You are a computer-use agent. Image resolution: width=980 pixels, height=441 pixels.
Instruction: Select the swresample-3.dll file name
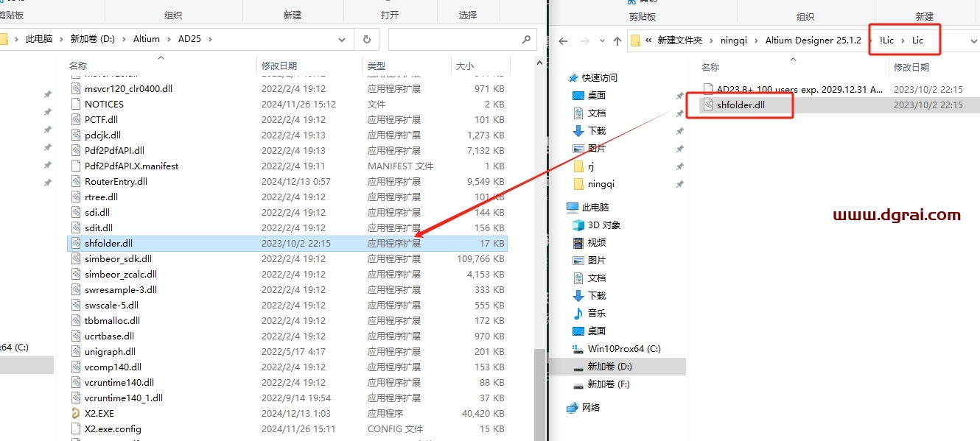point(121,289)
